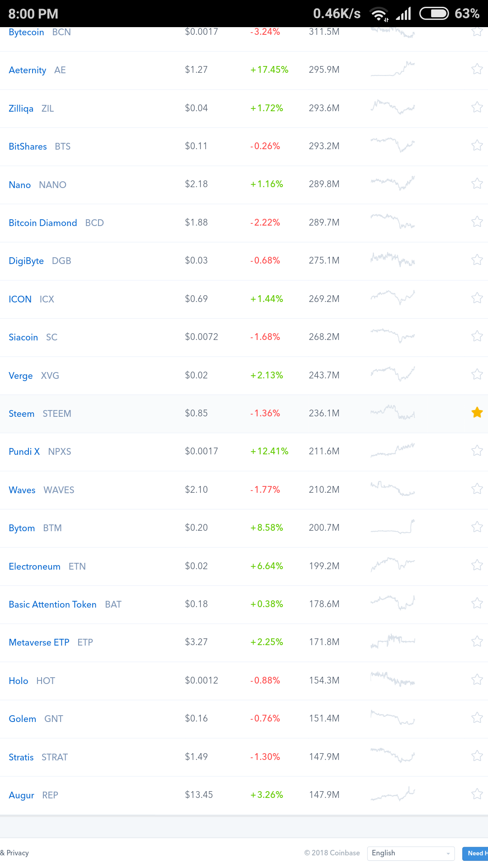This screenshot has height=868, width=488.
Task: Star Aeternity as a favorite
Action: click(477, 69)
